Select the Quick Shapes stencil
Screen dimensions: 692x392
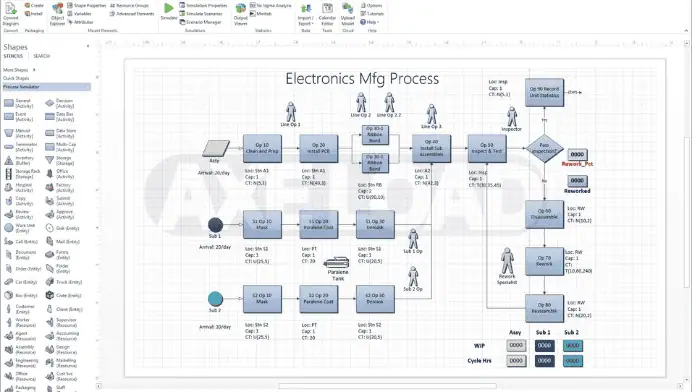pos(16,78)
